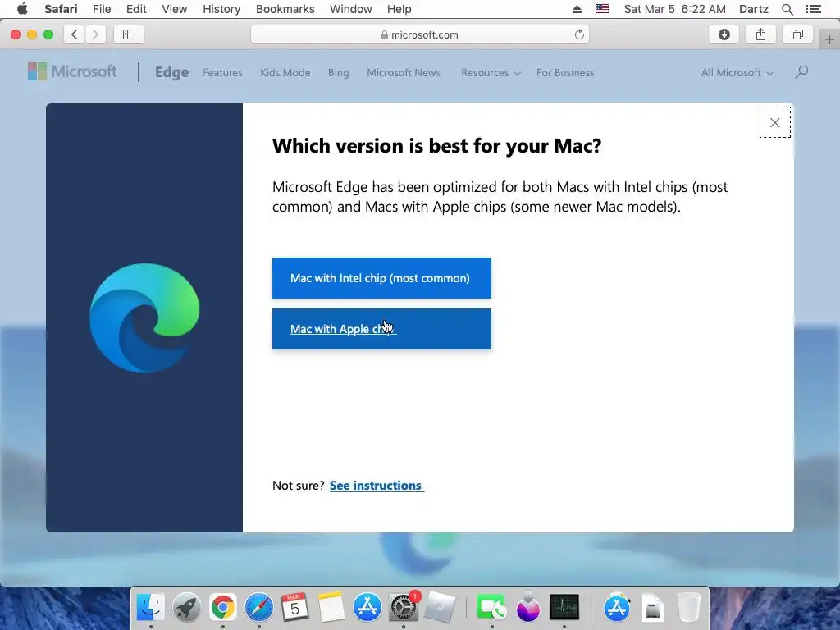Choose Mac with Intel chip download

point(381,278)
